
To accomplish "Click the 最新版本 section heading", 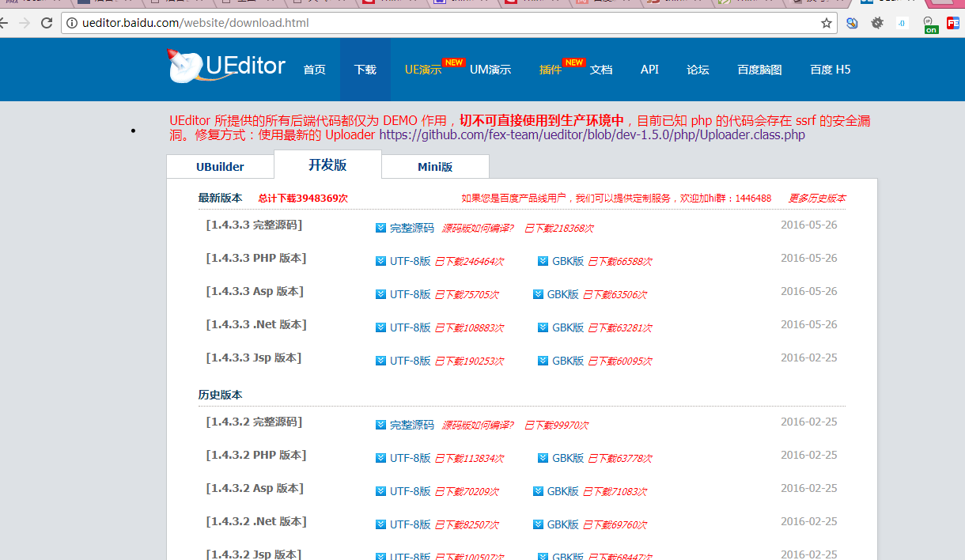I will click(x=220, y=199).
